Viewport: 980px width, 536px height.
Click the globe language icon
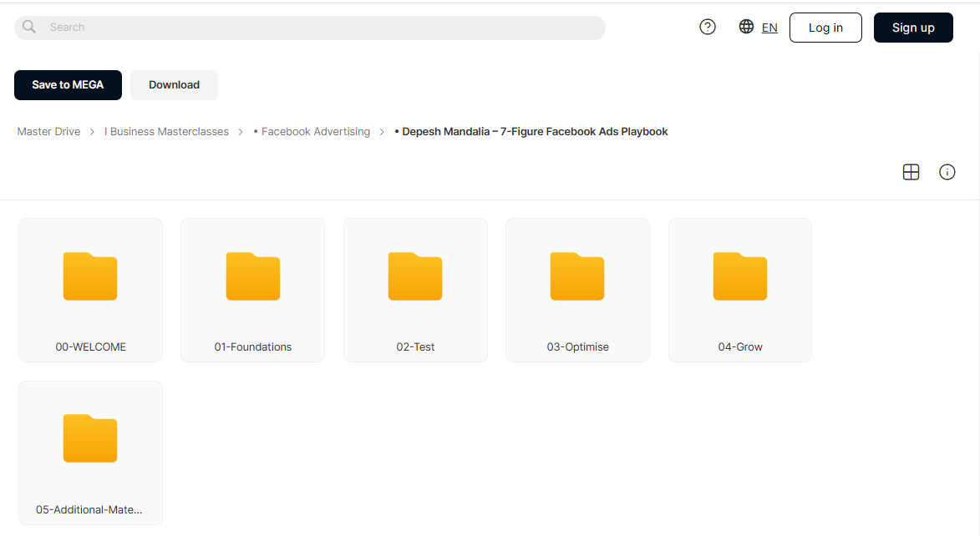click(x=746, y=26)
